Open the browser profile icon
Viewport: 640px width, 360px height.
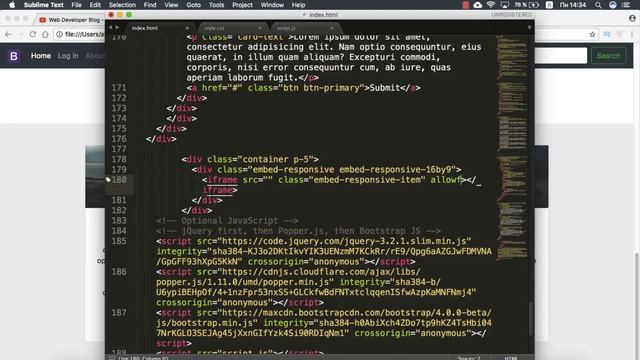[632, 18]
